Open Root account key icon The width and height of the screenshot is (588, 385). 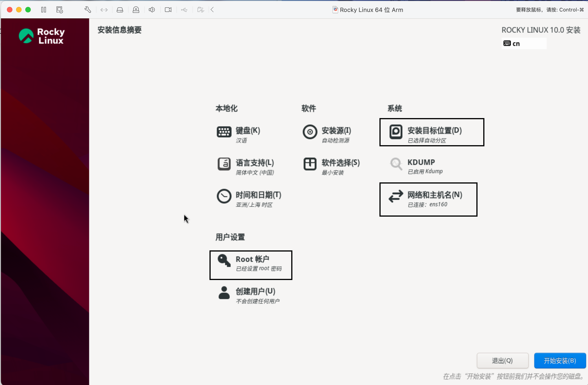tap(224, 260)
